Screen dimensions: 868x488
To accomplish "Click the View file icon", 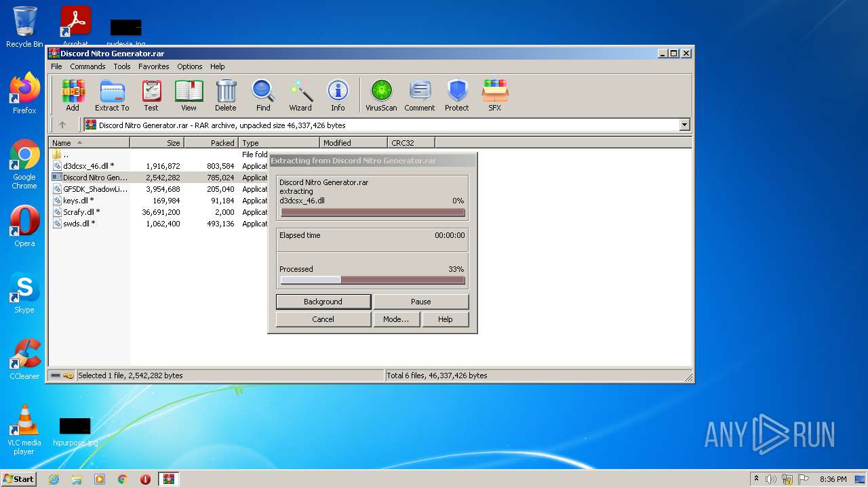I will pos(189,95).
